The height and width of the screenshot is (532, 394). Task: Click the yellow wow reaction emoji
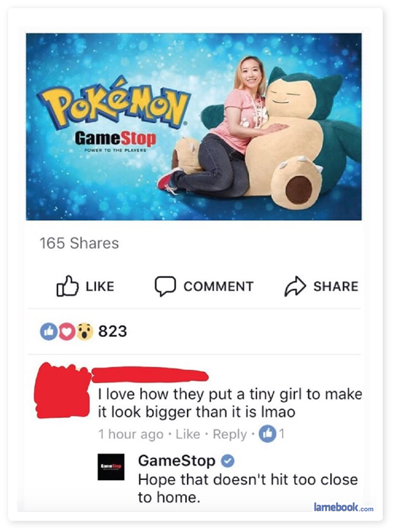(x=84, y=331)
